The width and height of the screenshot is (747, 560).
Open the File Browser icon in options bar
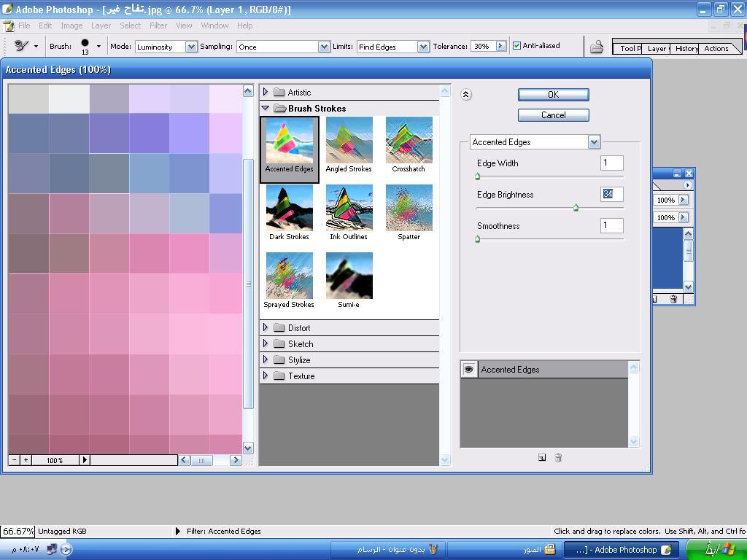click(x=597, y=47)
